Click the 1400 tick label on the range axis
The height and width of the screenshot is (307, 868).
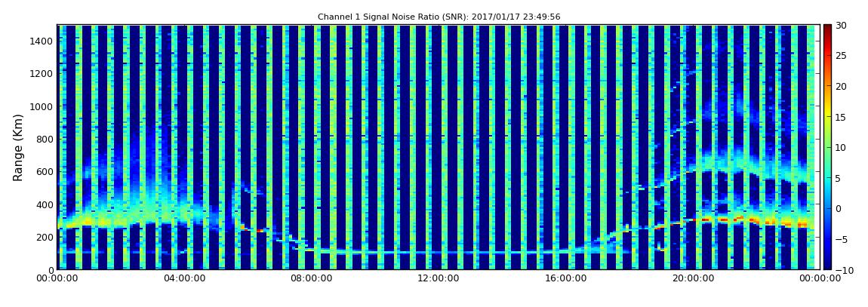[x=42, y=41]
